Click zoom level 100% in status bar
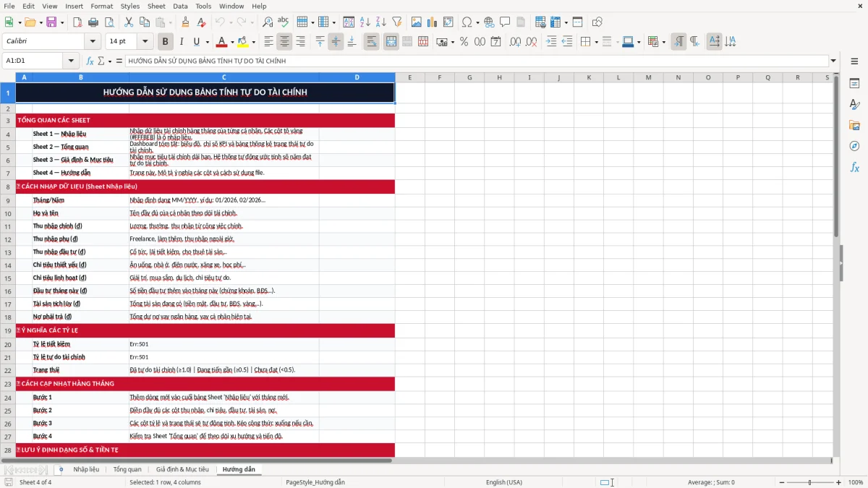This screenshot has height=488, width=868. click(x=856, y=482)
